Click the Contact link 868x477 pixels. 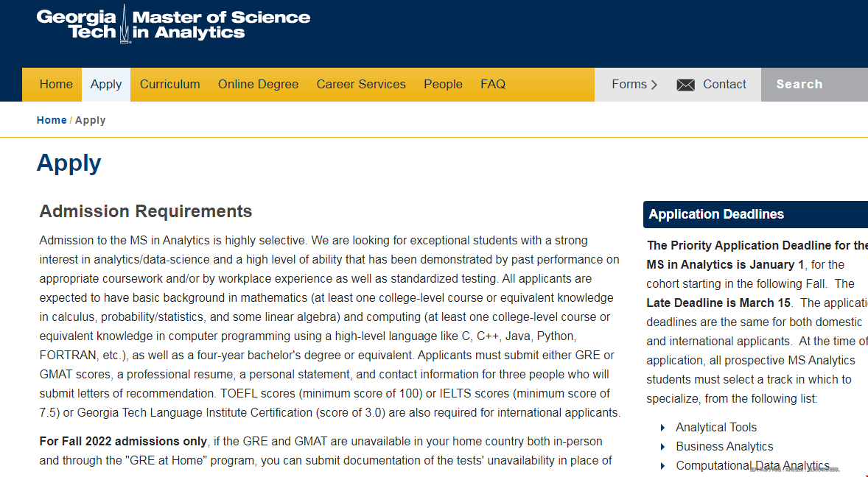pyautogui.click(x=724, y=85)
